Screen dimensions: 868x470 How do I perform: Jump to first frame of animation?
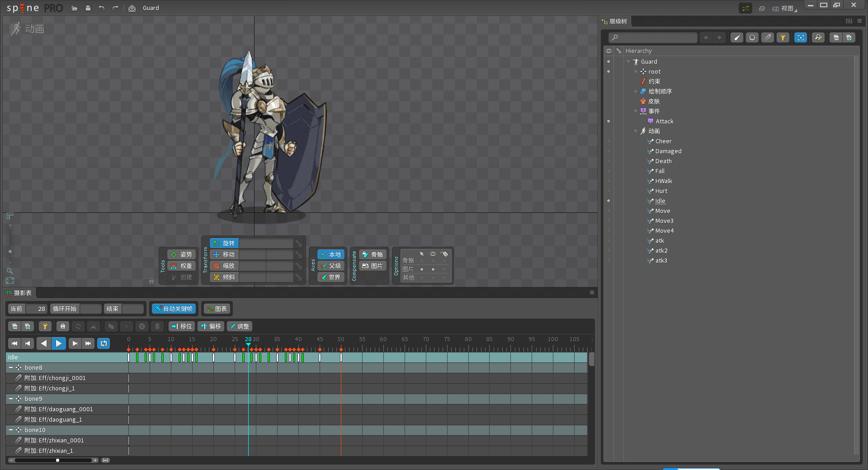click(14, 343)
